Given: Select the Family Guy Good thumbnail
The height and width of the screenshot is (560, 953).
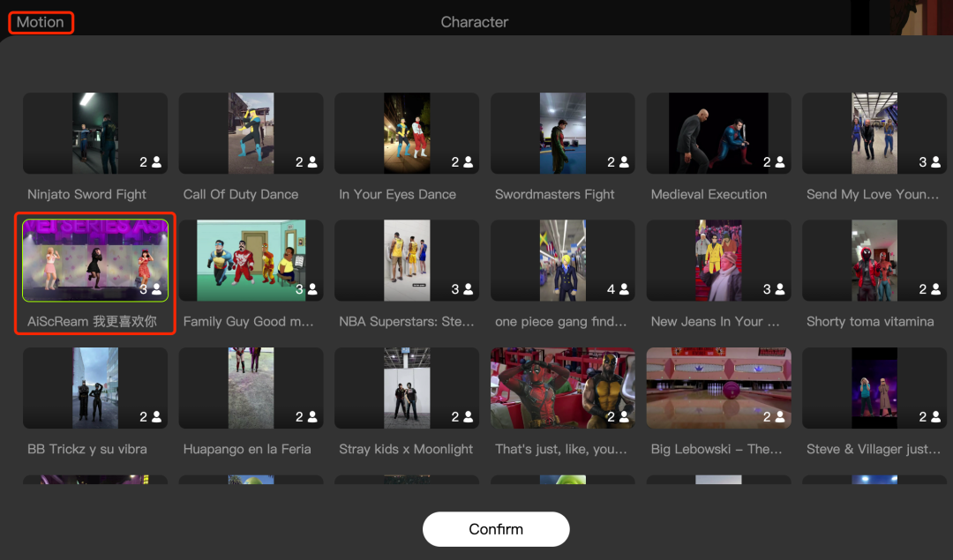Looking at the screenshot, I should (x=251, y=260).
